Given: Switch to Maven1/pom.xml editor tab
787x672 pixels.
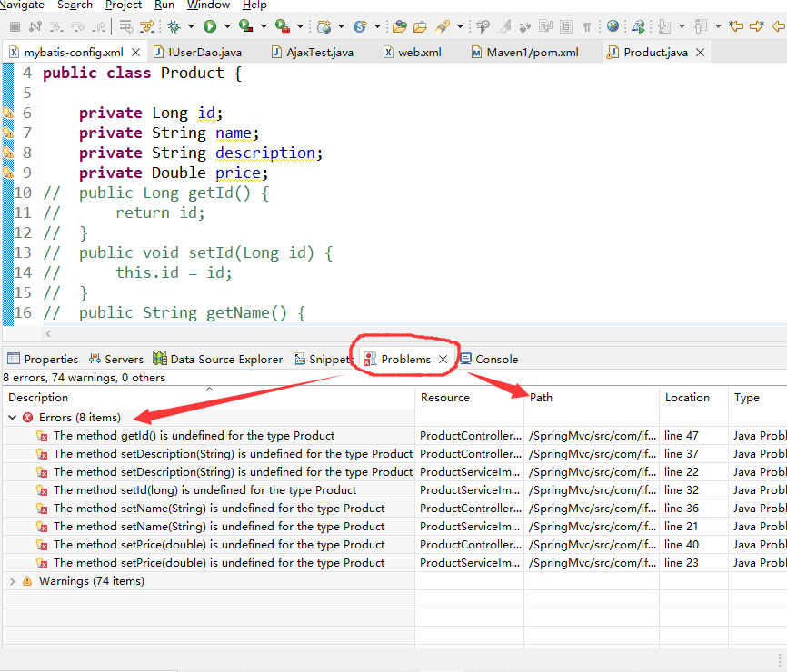Looking at the screenshot, I should pyautogui.click(x=525, y=52).
